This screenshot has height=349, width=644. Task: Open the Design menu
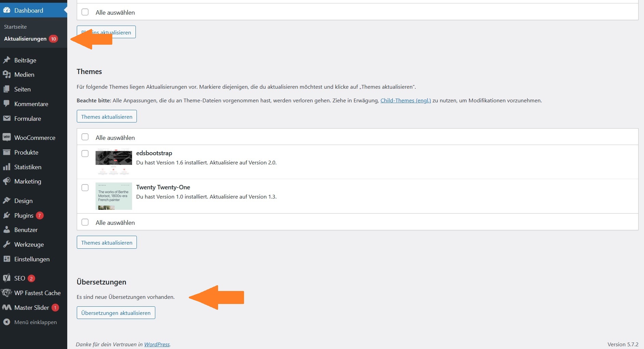pyautogui.click(x=33, y=201)
